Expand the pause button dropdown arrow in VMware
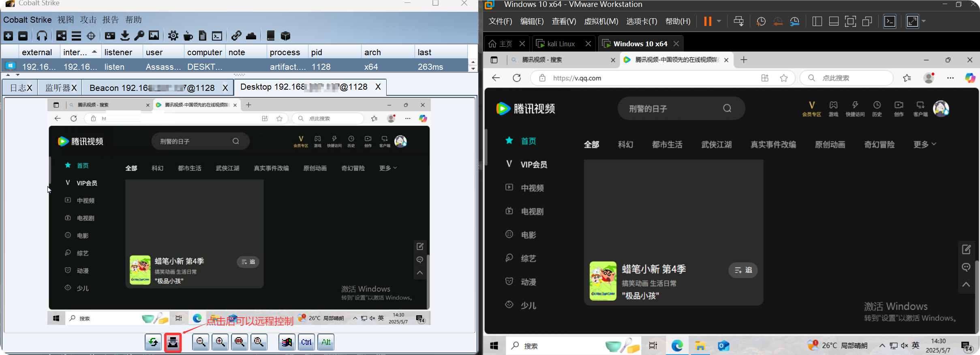 [x=719, y=22]
